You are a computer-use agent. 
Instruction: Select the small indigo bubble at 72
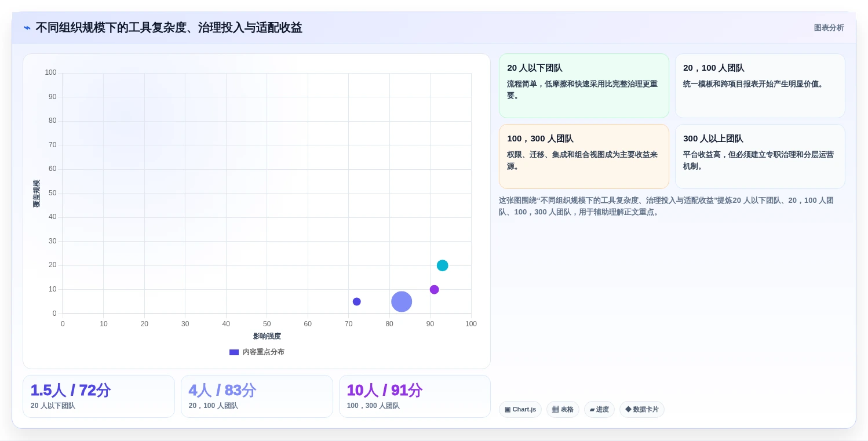[x=357, y=301]
